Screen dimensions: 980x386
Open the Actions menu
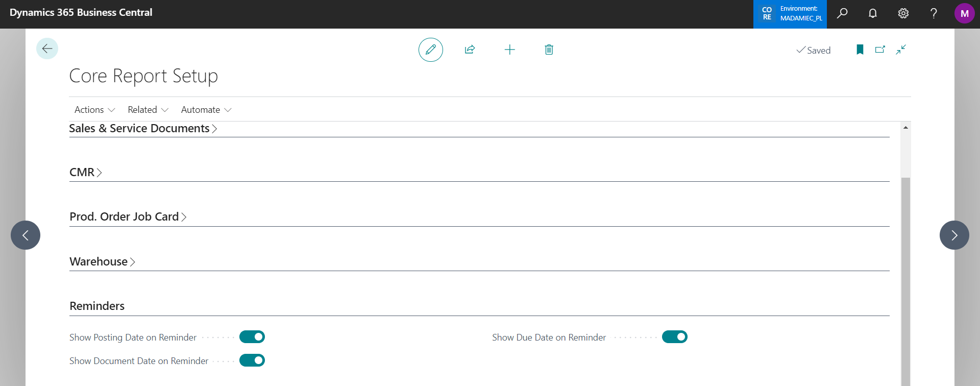tap(94, 110)
